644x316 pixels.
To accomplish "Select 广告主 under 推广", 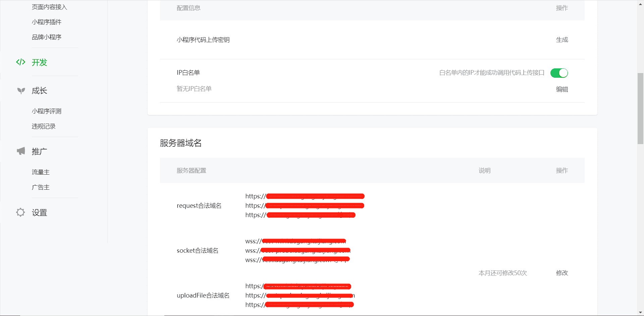I will tap(41, 187).
